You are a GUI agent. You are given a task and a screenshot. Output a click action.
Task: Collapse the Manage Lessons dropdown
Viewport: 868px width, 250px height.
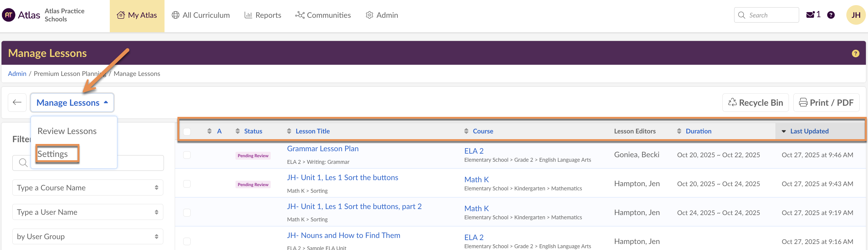pyautogui.click(x=72, y=103)
